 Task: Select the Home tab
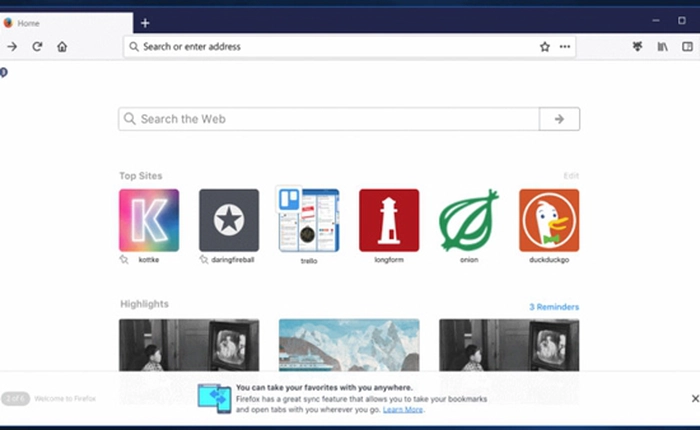click(x=66, y=23)
